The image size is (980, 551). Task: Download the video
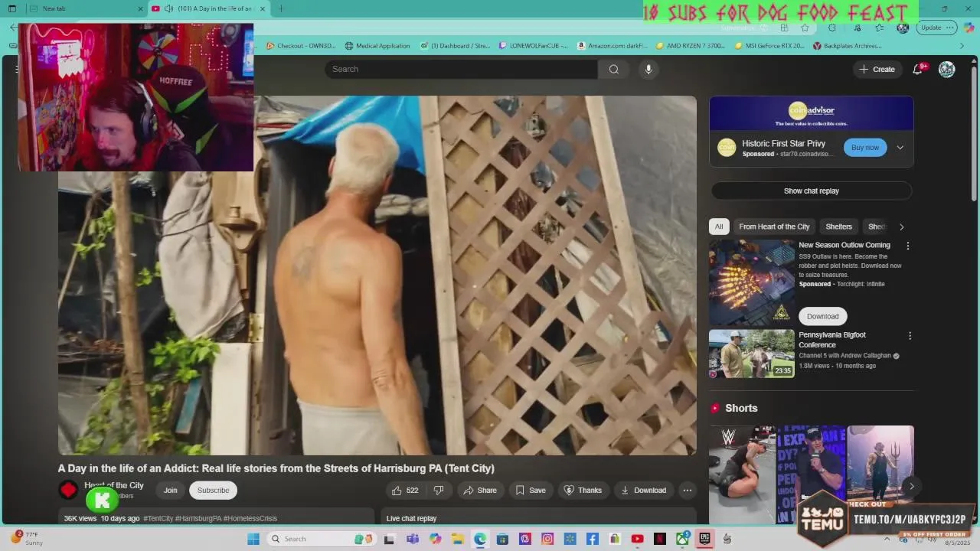tap(643, 491)
